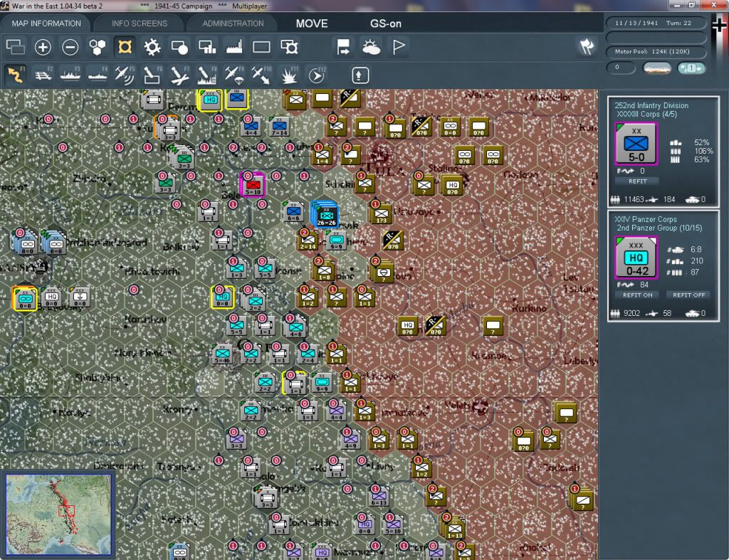This screenshot has width=729, height=560.
Task: Select Air Transport mode F9
Action: pos(234,75)
